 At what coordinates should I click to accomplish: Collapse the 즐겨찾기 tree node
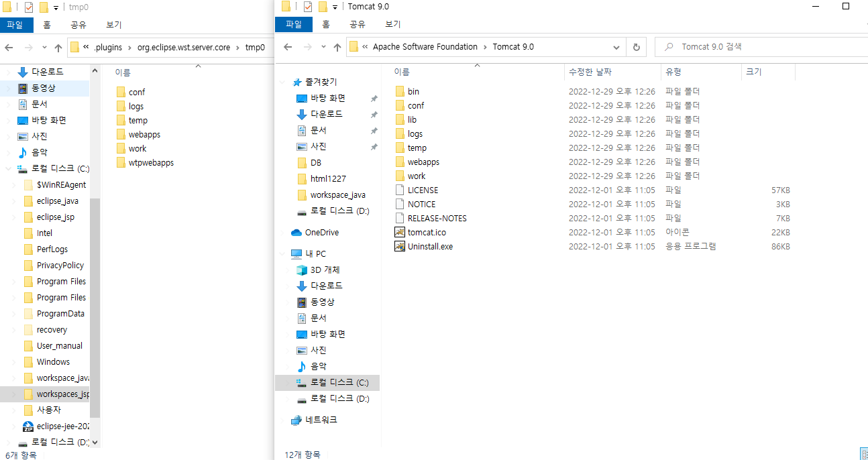click(283, 82)
